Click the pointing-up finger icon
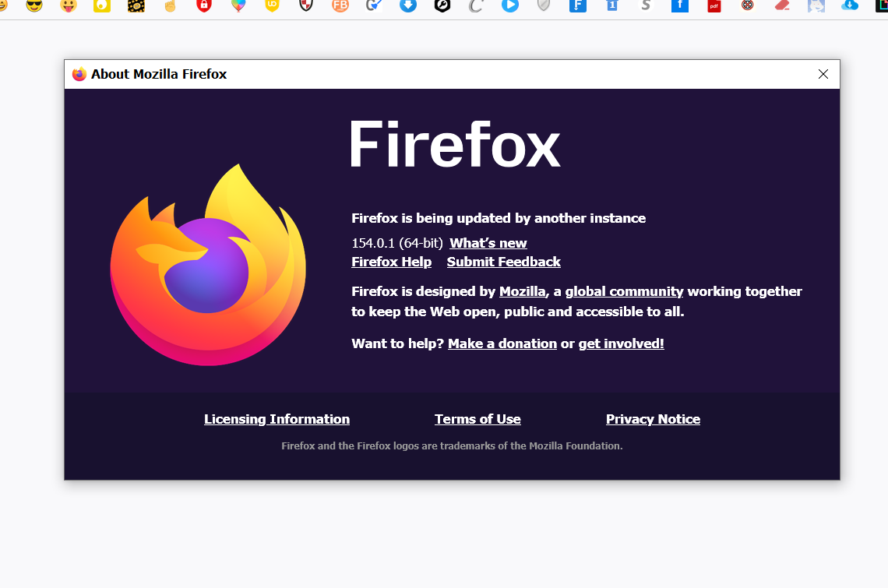Screen dimensions: 888x588 point(170,5)
